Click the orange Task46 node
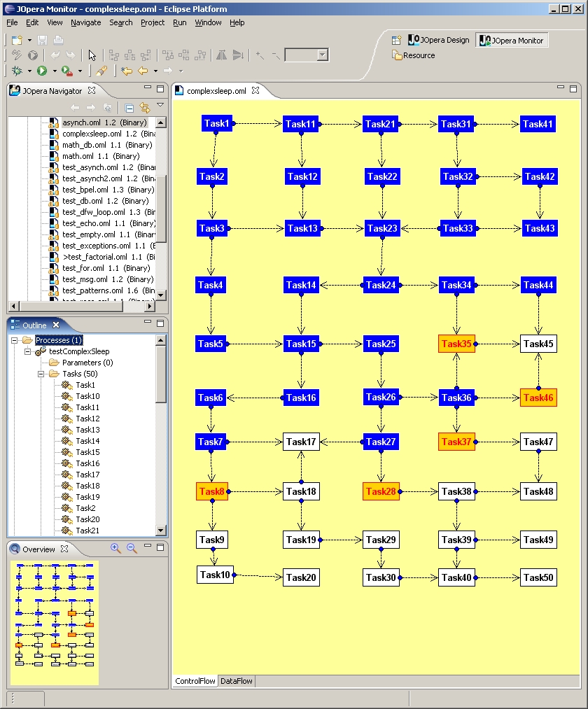The width and height of the screenshot is (588, 709). [538, 398]
